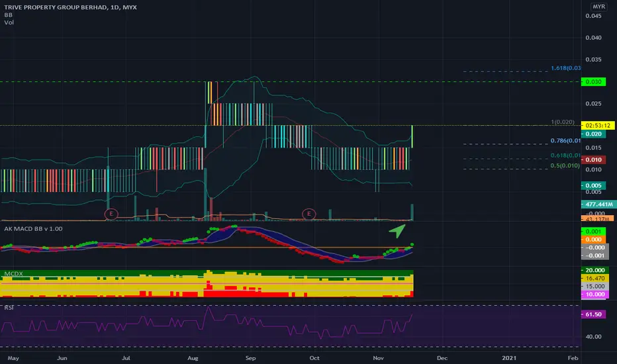Click the teal 0.020 price label
Viewport: 617px width, 364px height.
(x=593, y=134)
